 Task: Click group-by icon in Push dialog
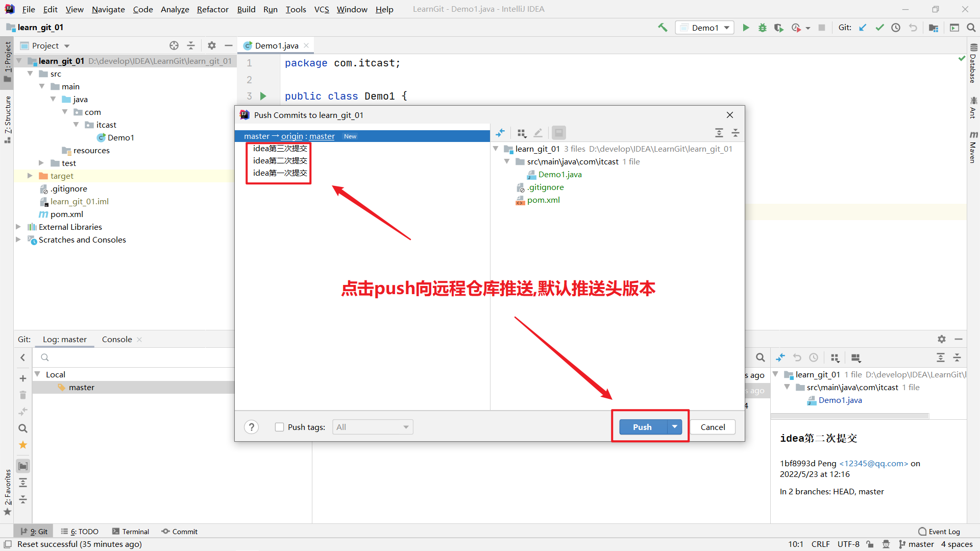click(x=522, y=133)
